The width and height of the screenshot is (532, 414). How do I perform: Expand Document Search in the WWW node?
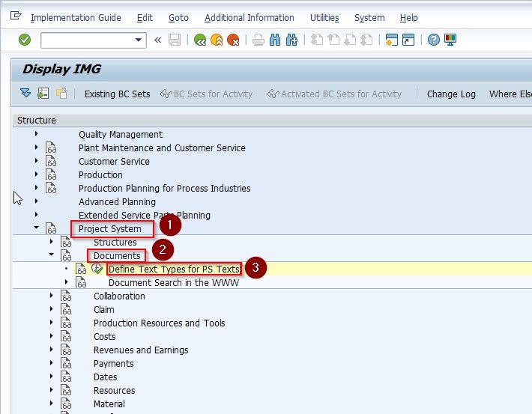[66, 282]
